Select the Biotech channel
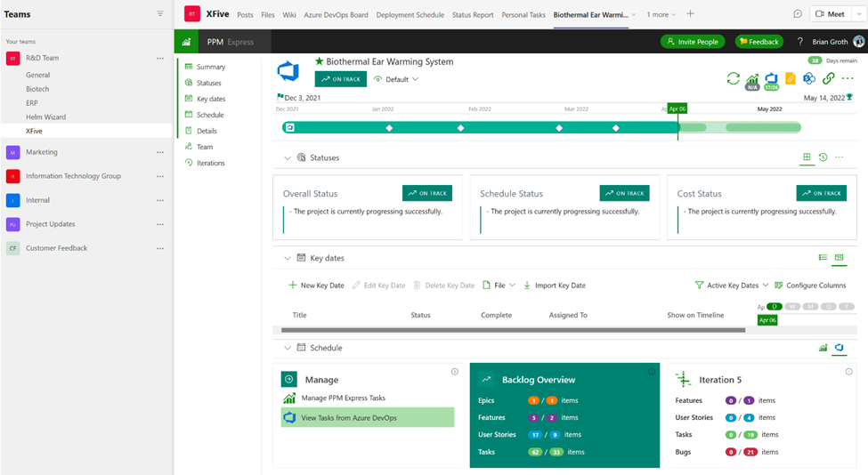 click(x=37, y=88)
